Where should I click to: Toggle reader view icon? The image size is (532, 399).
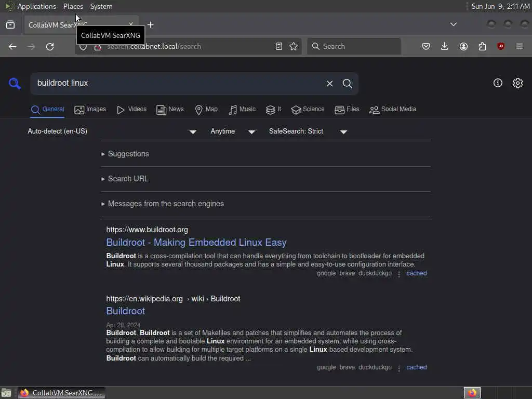point(279,46)
